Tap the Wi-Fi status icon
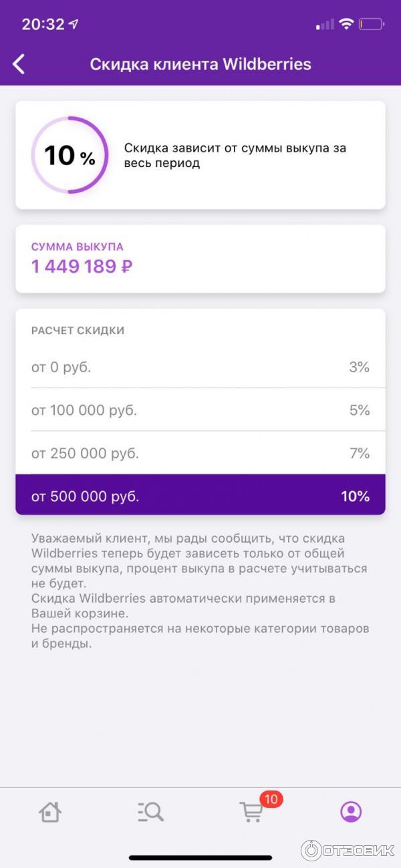The image size is (401, 868). [x=346, y=25]
